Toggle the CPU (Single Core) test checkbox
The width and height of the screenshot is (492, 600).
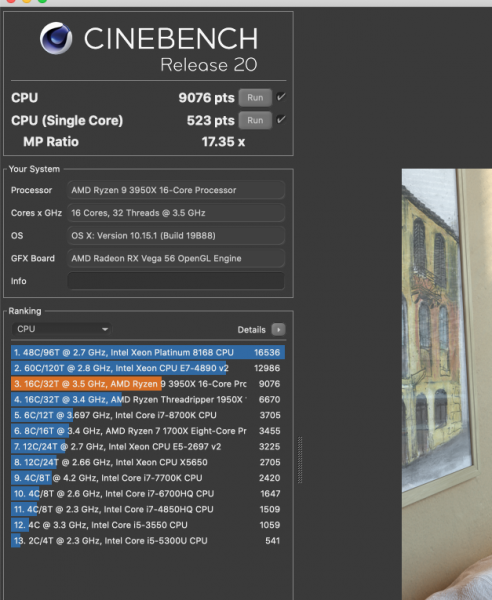pos(281,120)
